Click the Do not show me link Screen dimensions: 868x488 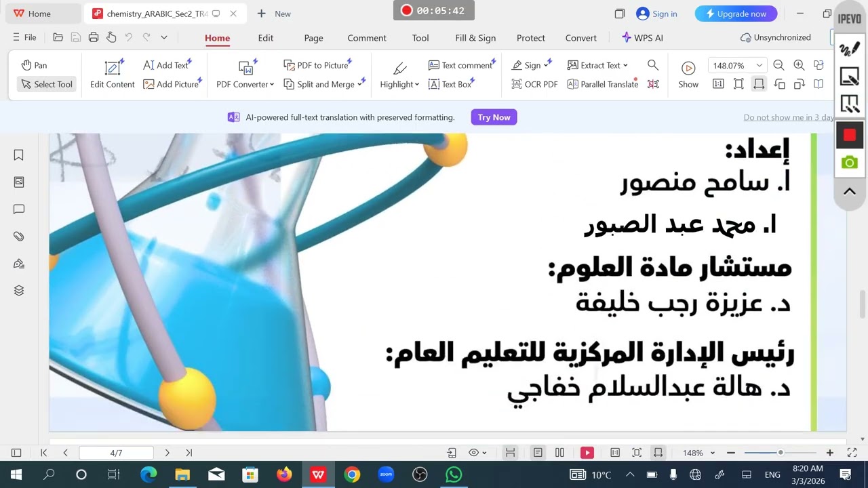coord(789,117)
